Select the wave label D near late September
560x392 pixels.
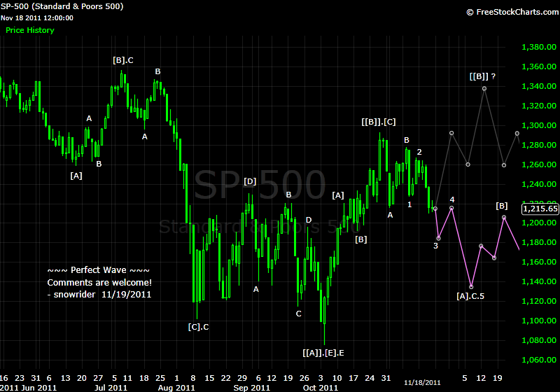tap(309, 220)
